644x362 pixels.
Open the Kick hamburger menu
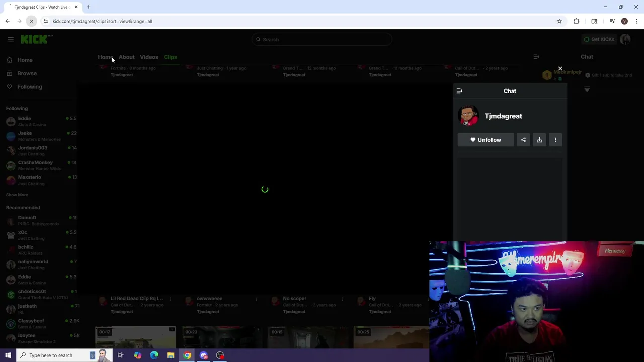[11, 39]
